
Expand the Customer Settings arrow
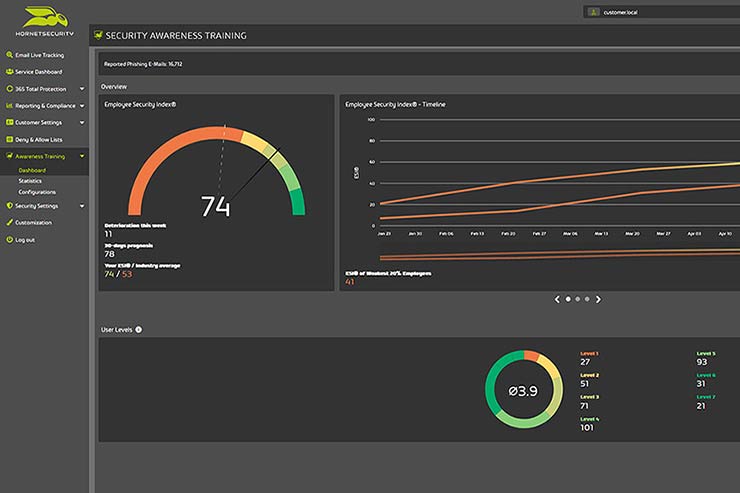tap(82, 123)
